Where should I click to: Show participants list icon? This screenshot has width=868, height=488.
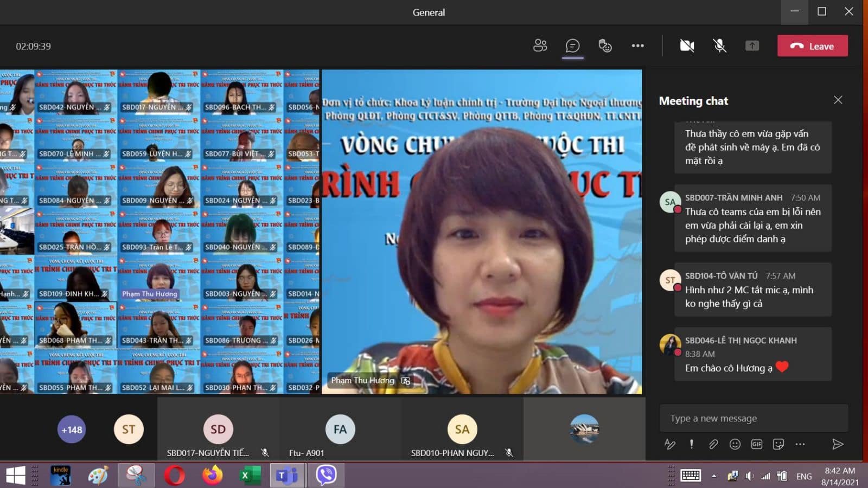[x=540, y=46]
